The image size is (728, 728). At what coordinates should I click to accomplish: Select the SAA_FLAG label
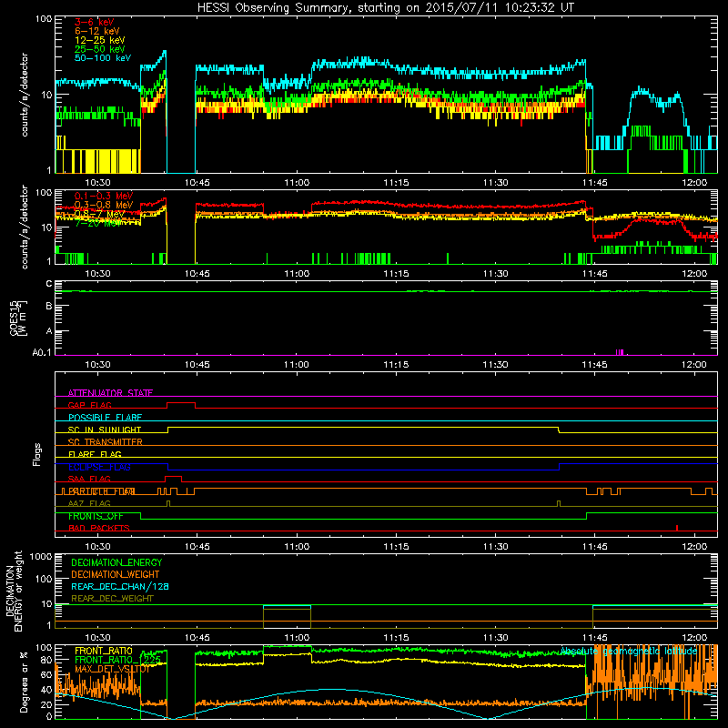pyautogui.click(x=89, y=479)
